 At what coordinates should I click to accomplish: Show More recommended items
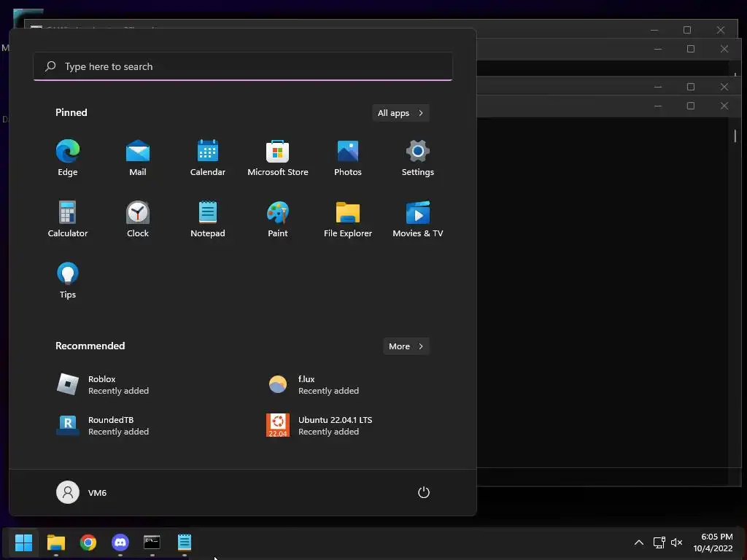(x=406, y=346)
